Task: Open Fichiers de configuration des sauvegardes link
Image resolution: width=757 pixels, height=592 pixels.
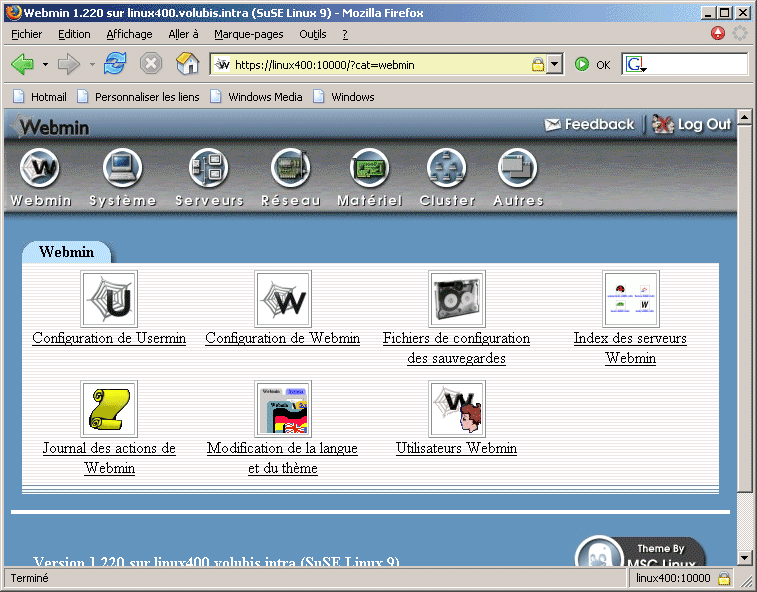Action: click(x=457, y=348)
